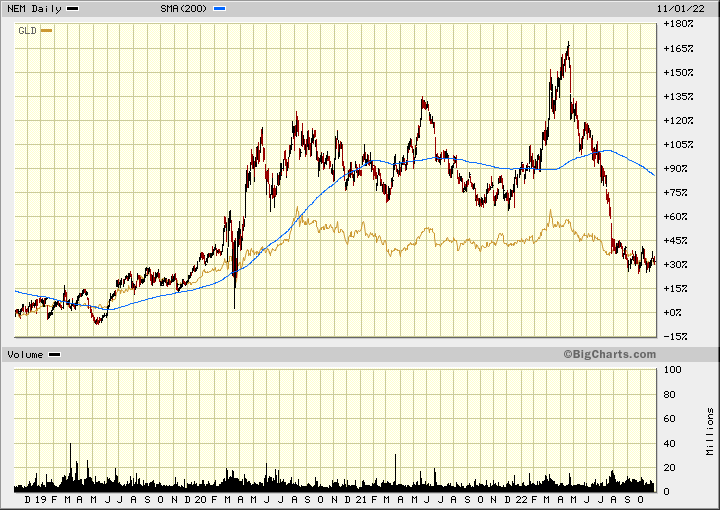Click the vertical Millions axis label
The width and height of the screenshot is (720, 510).
click(710, 432)
